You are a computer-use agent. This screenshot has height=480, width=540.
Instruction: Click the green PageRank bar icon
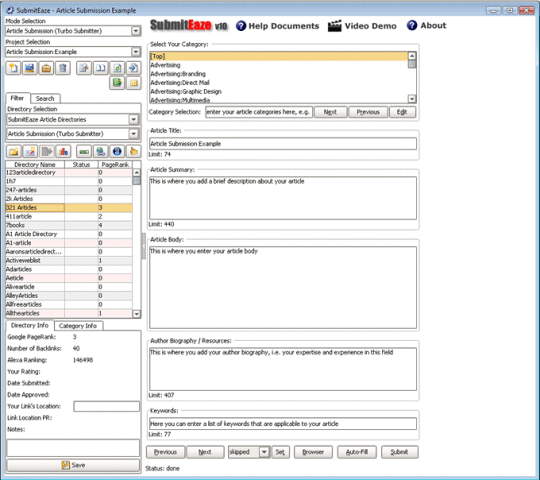84,152
